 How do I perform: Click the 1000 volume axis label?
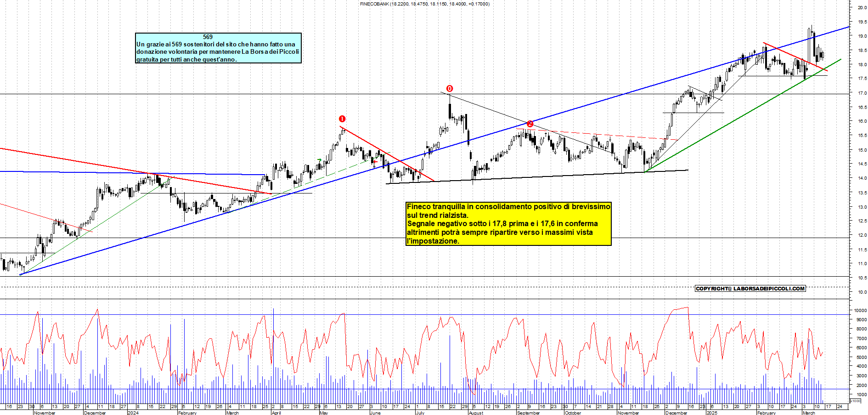(862, 394)
